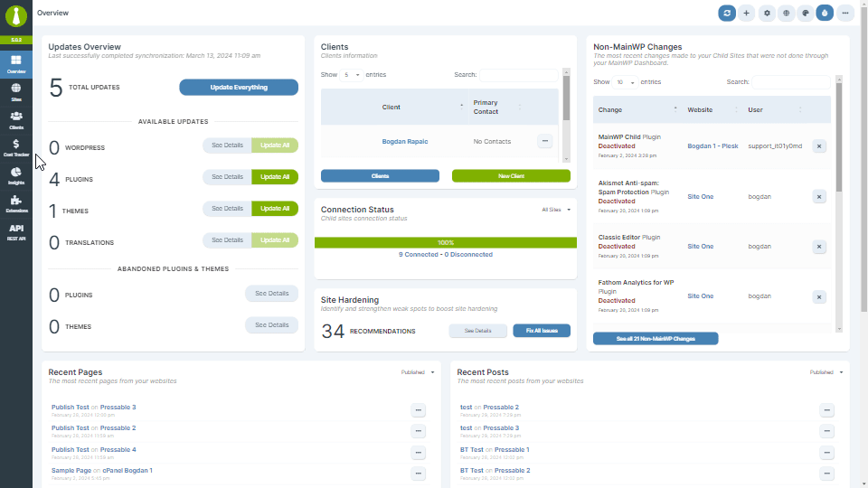
Task: Open actions menu for test on Pressable 3 post
Action: click(827, 431)
